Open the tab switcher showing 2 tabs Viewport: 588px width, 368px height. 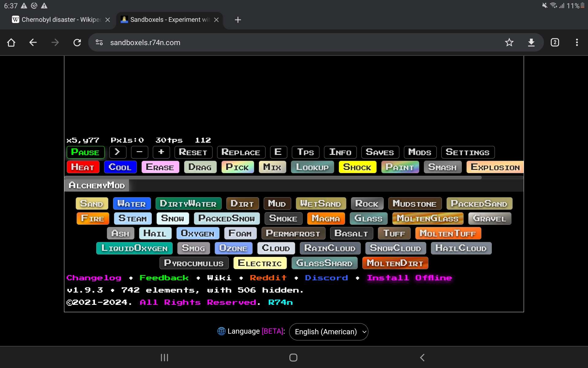pos(555,42)
